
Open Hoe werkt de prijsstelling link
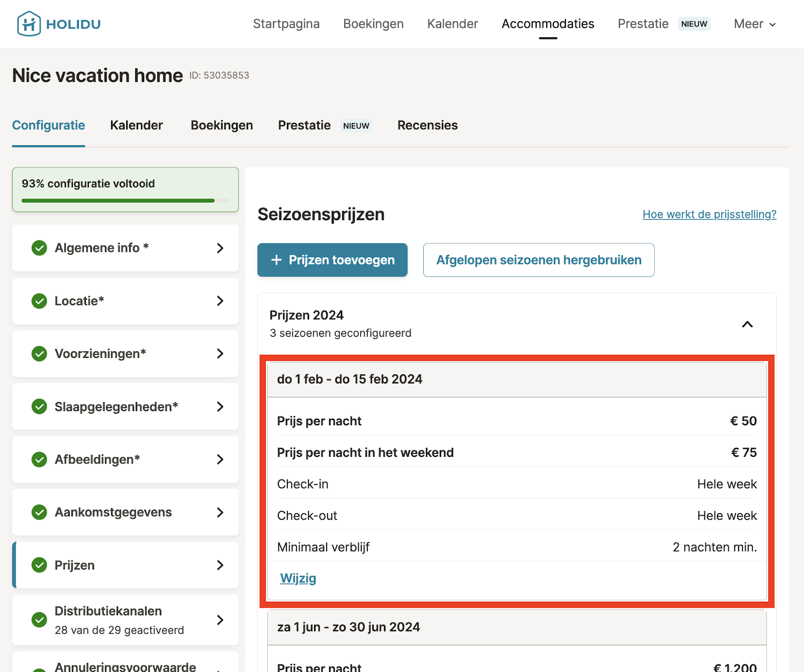(709, 215)
